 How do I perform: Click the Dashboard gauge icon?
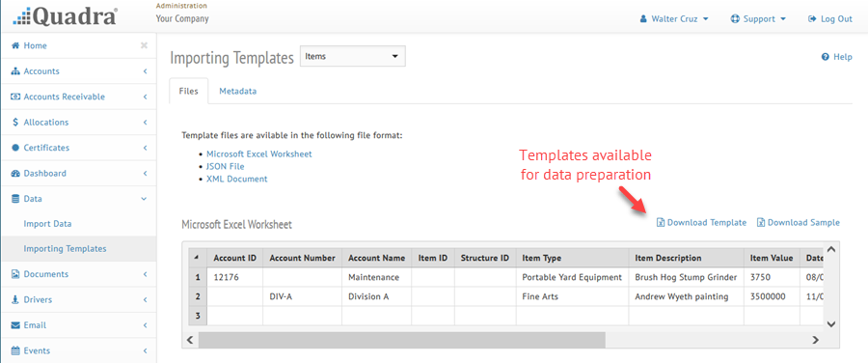pyautogui.click(x=15, y=174)
